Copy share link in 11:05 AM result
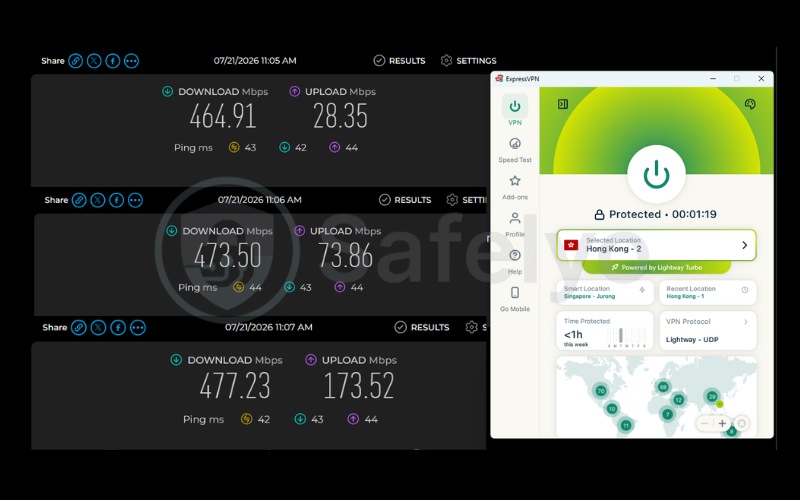This screenshot has height=500, width=800. 76,61
